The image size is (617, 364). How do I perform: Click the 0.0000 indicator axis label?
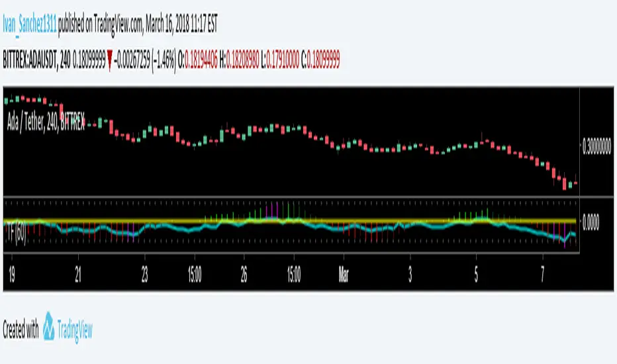click(591, 223)
